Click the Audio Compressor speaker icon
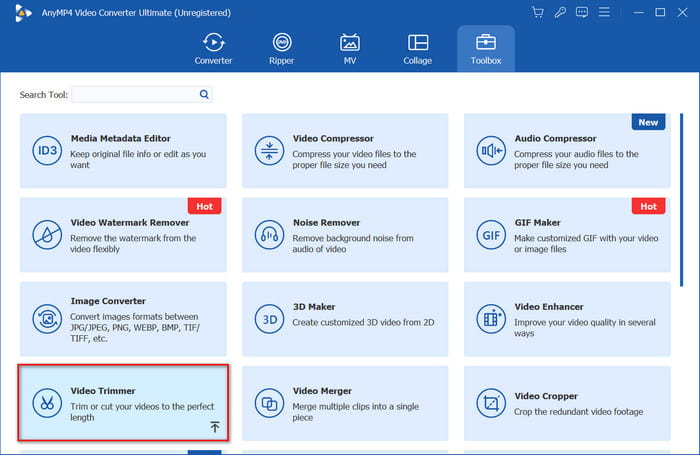The height and width of the screenshot is (455, 700). [x=491, y=151]
